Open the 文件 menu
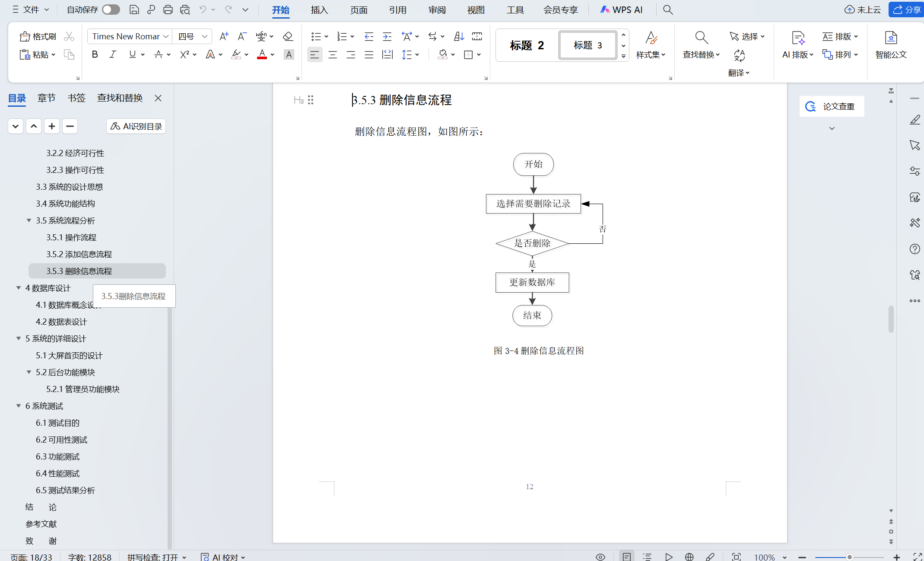The width and height of the screenshot is (924, 561). tap(30, 10)
